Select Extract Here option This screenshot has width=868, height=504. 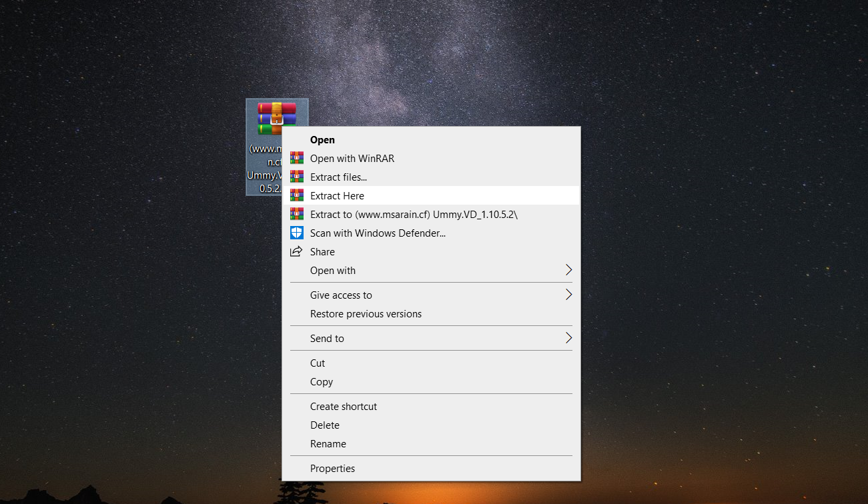[432, 196]
